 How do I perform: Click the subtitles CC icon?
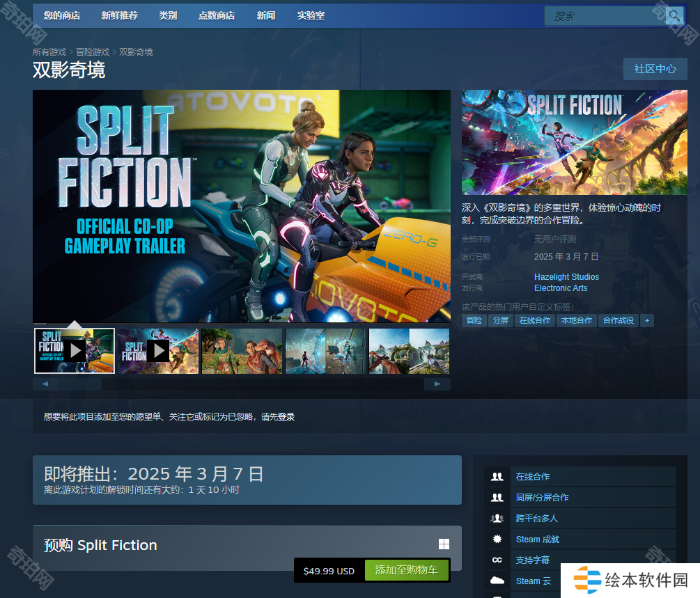click(x=497, y=560)
